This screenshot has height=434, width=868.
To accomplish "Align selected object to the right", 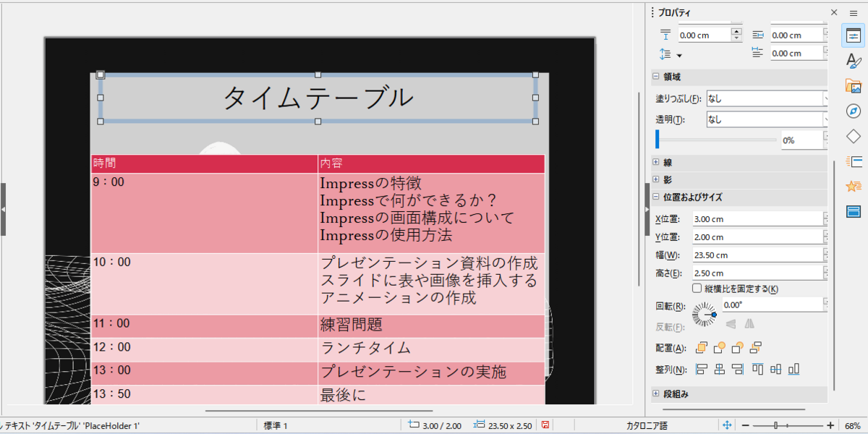I will [x=738, y=370].
